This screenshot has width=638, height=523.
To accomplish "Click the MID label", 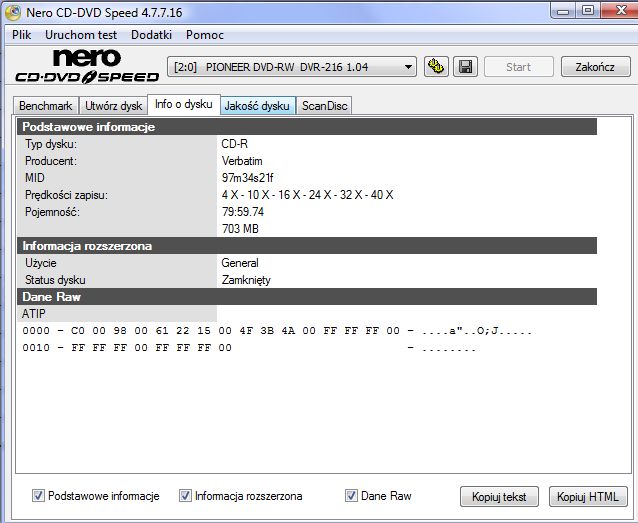I will click(x=35, y=178).
